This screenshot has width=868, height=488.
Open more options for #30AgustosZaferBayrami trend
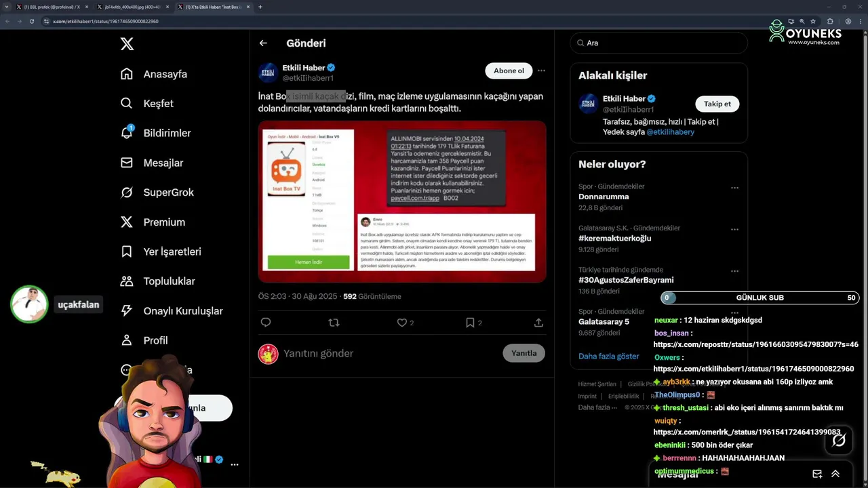click(734, 271)
